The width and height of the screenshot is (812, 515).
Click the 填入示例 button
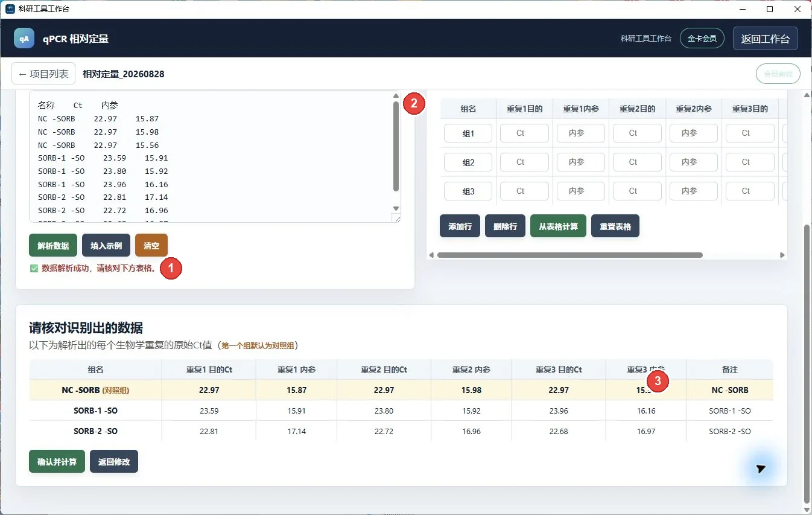106,246
